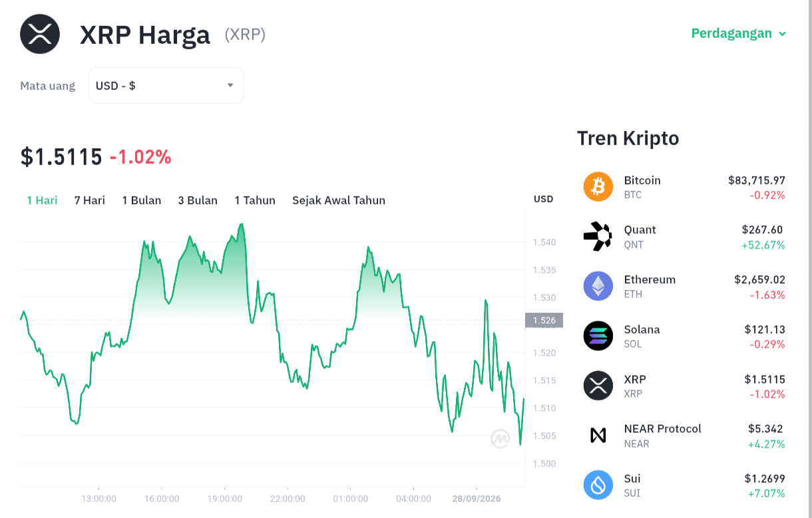The image size is (812, 518).
Task: Click the Bitcoin coin icon
Action: 598,186
